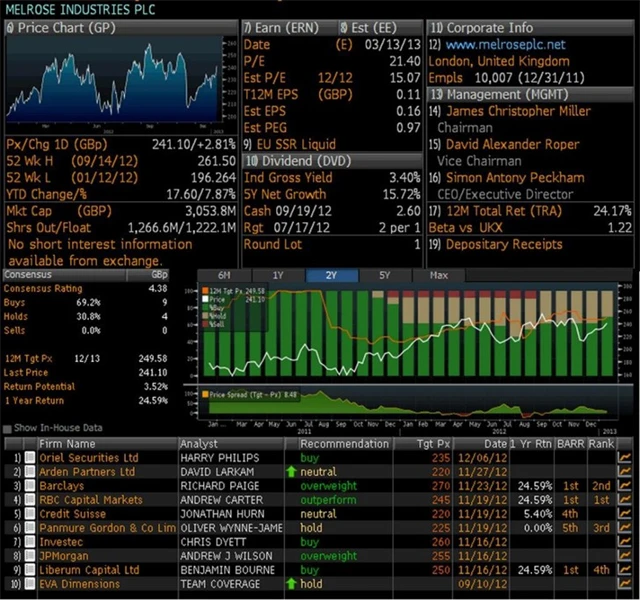This screenshot has width=640, height=600.
Task: Select the 6M chart period tab
Action: (x=224, y=275)
